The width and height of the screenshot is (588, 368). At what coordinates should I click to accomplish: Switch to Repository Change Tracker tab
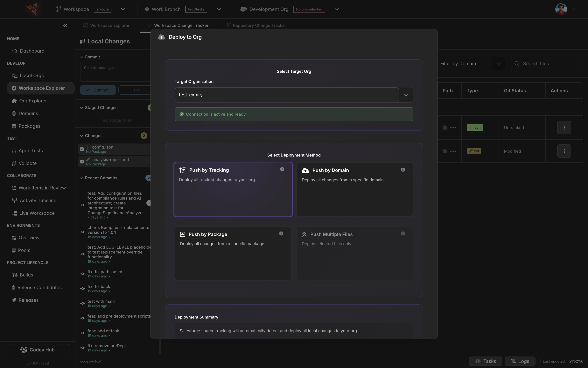click(x=256, y=25)
